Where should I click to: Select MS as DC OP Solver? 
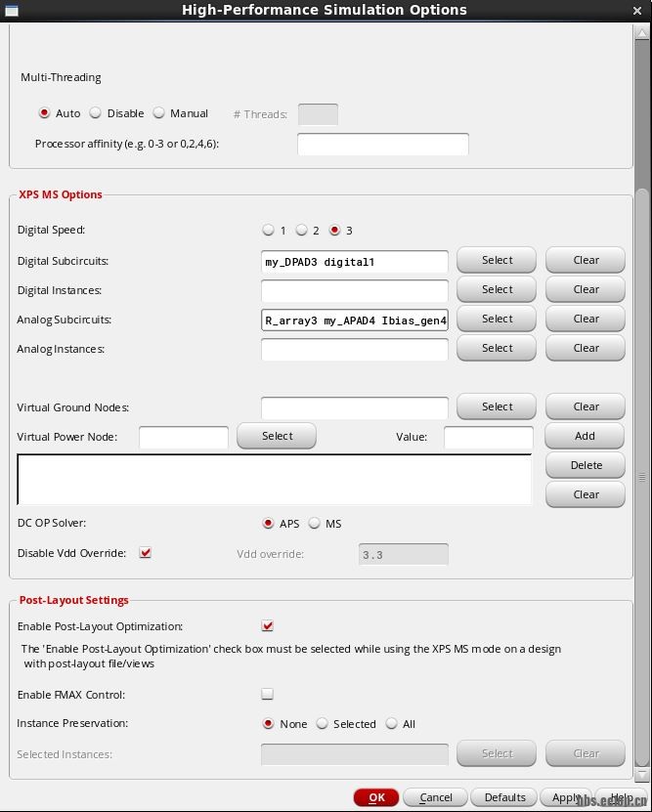[315, 523]
